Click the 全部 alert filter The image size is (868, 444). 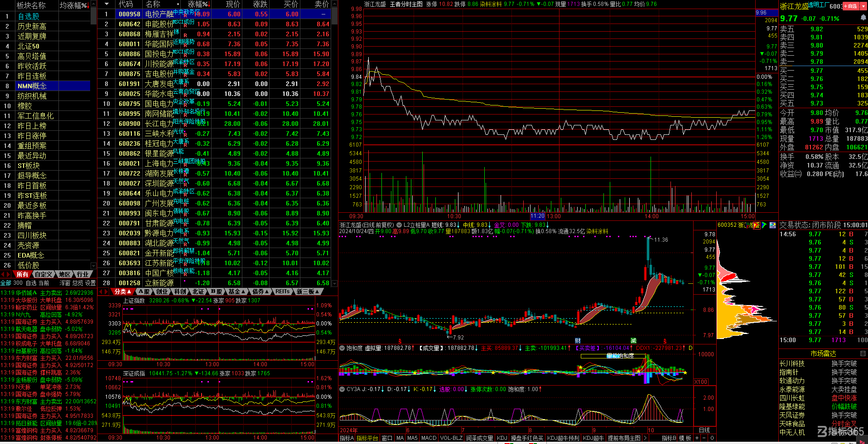pos(6,283)
